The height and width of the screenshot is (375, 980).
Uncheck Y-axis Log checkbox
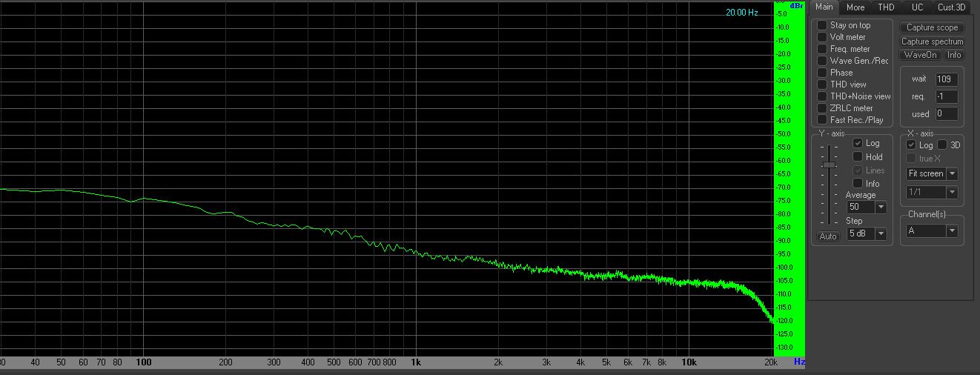click(x=858, y=143)
